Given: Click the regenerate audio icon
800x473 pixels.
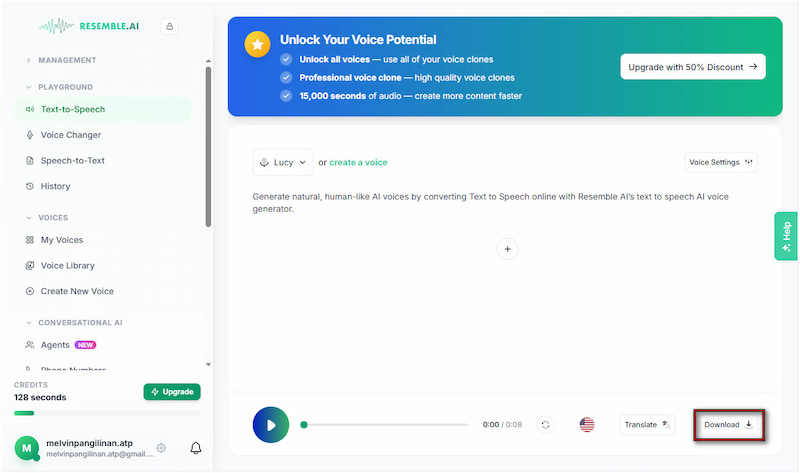Looking at the screenshot, I should (x=545, y=425).
